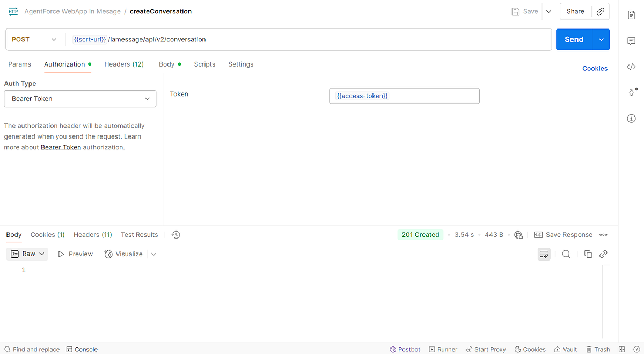Screen dimensions: 644x354
Task: Copy the response body
Action: [x=588, y=254]
